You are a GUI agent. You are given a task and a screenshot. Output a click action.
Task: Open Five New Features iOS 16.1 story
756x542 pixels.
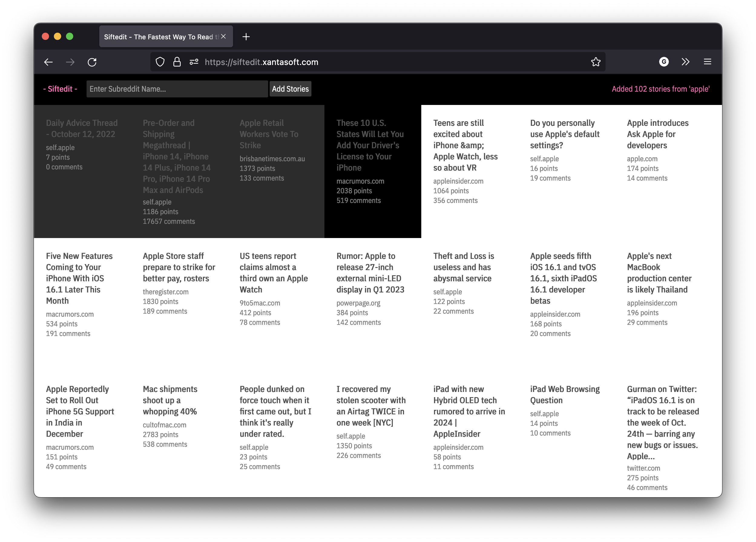pyautogui.click(x=79, y=278)
